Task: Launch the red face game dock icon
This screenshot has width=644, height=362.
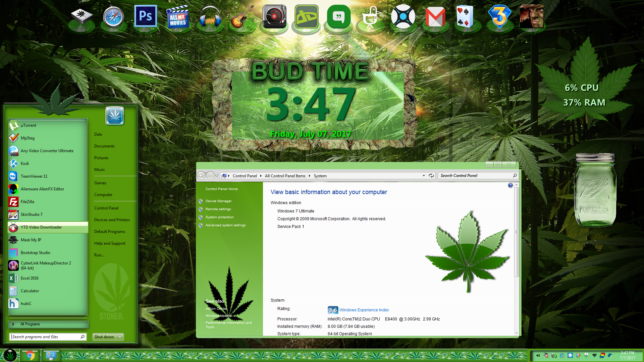Action: coord(532,17)
